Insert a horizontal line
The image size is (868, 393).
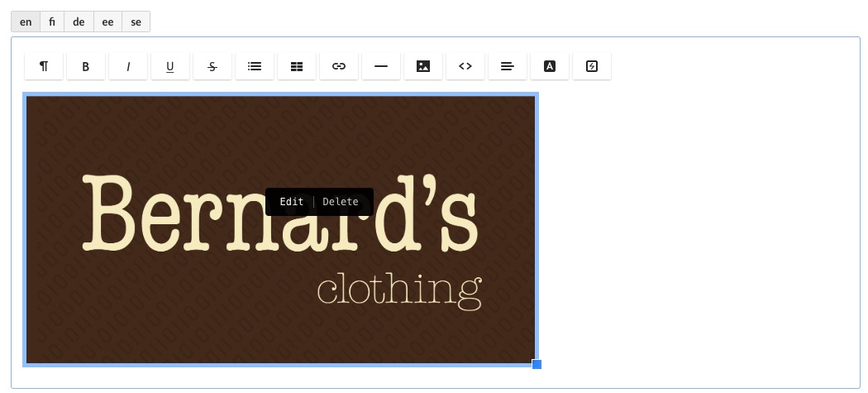[381, 66]
